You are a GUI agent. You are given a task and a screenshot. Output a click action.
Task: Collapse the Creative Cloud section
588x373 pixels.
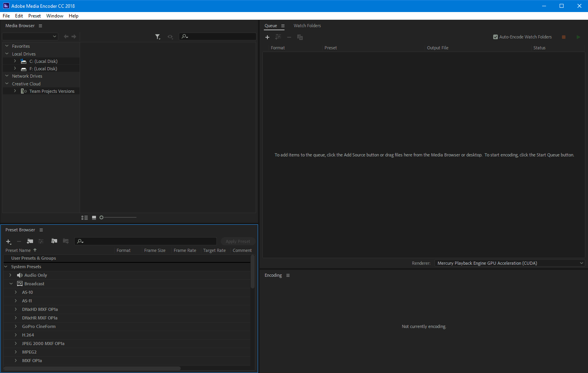(7, 83)
